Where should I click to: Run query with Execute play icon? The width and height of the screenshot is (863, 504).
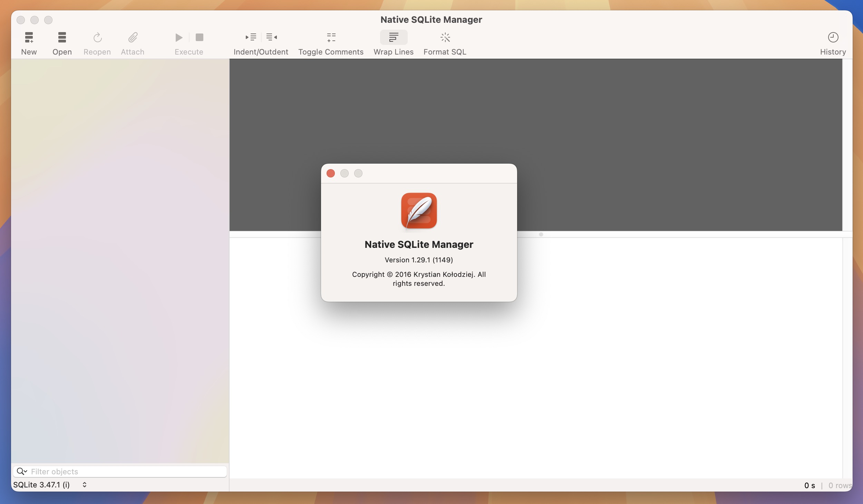(179, 37)
